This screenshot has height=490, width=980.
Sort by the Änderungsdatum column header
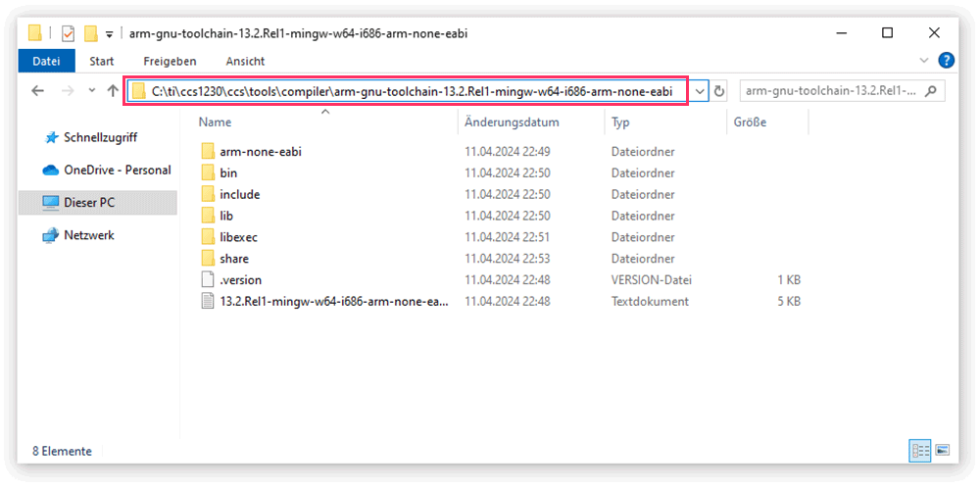[512, 122]
